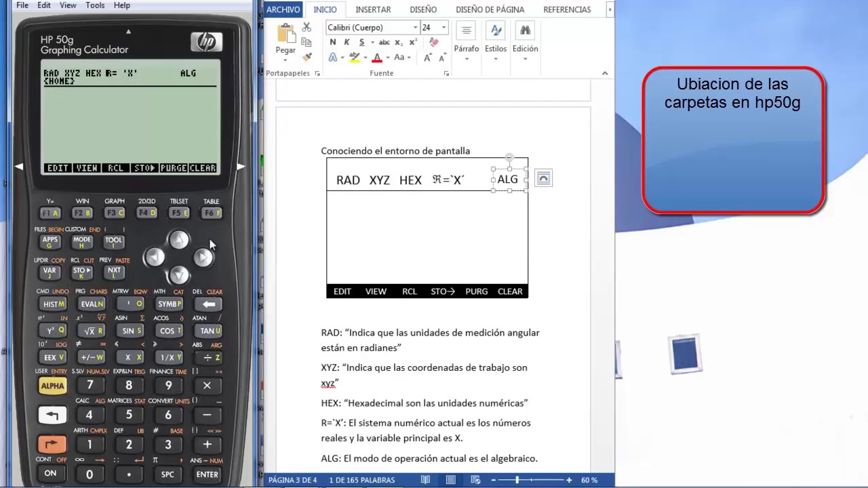The width and height of the screenshot is (868, 488).
Task: Open the Edición binoculars icon
Action: (525, 30)
